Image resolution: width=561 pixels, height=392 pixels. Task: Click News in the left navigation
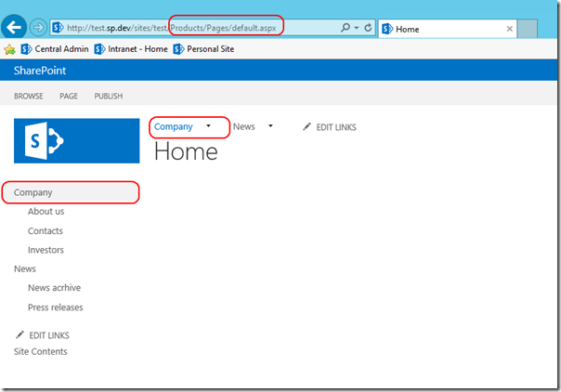25,269
